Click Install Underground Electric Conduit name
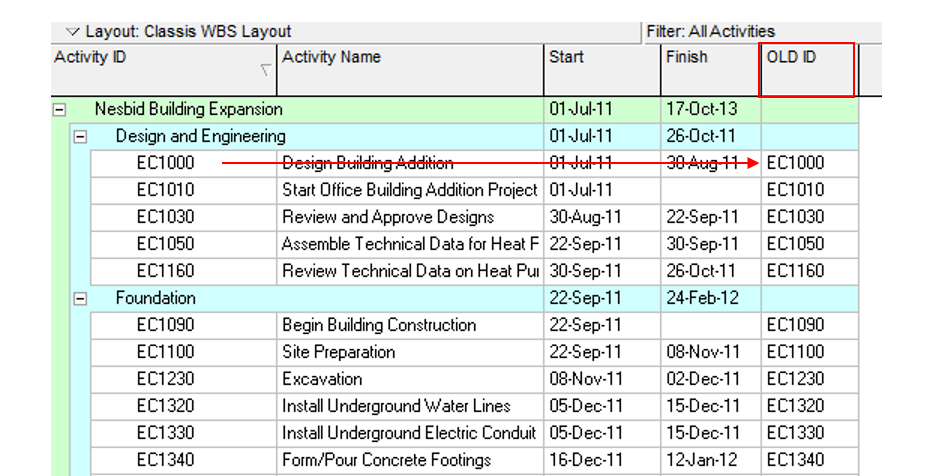942x476 pixels. [x=410, y=433]
